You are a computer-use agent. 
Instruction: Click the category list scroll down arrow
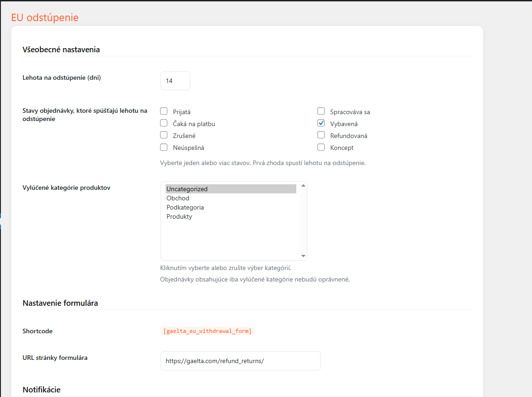point(303,256)
